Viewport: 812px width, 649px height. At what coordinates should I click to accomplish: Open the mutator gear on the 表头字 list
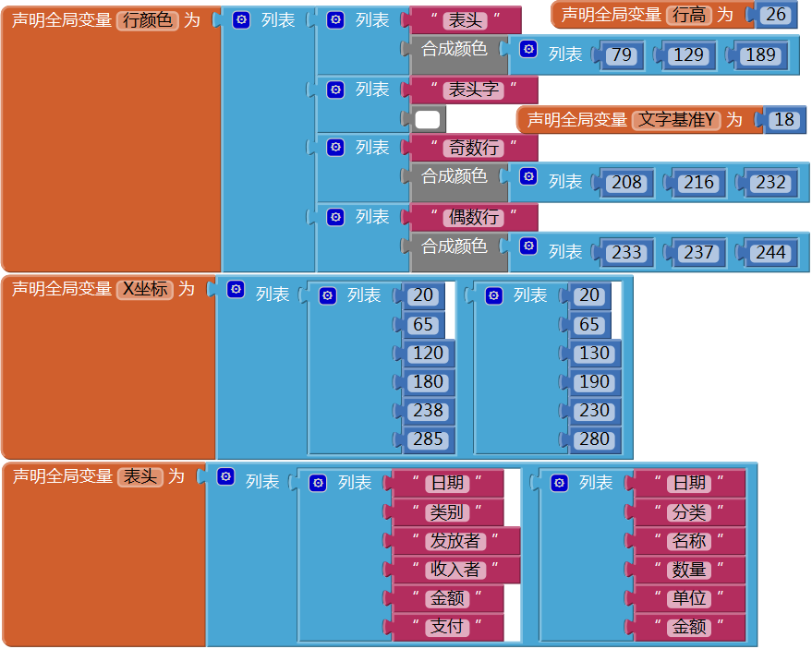pos(335,90)
